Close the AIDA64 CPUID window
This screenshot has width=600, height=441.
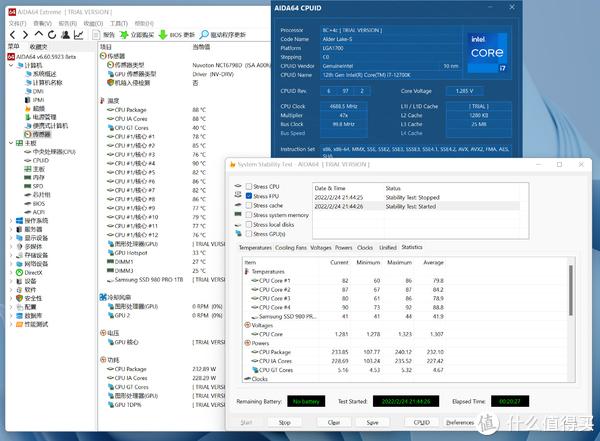tap(512, 7)
